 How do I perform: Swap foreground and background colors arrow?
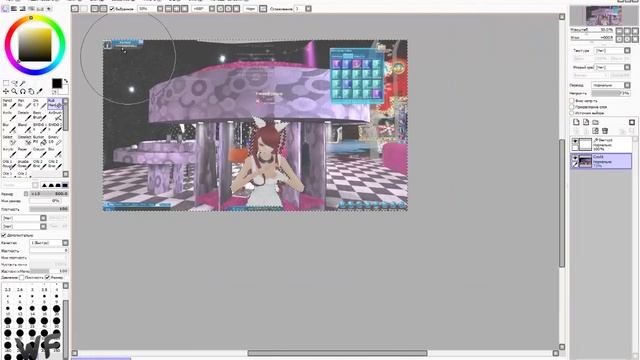[66, 81]
